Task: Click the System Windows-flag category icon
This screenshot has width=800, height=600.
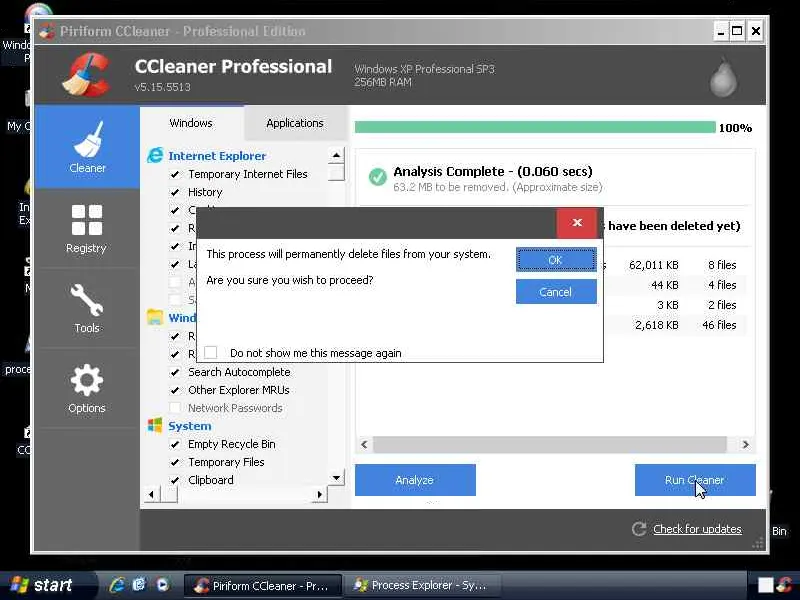Action: coord(155,425)
